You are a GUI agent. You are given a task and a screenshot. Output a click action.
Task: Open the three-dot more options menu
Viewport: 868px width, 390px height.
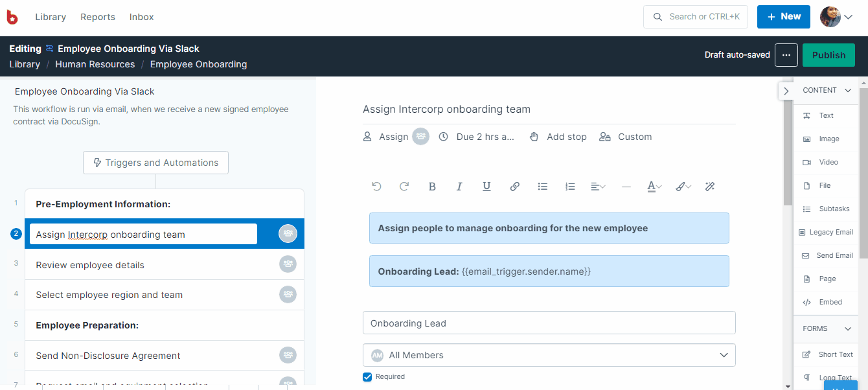click(786, 55)
